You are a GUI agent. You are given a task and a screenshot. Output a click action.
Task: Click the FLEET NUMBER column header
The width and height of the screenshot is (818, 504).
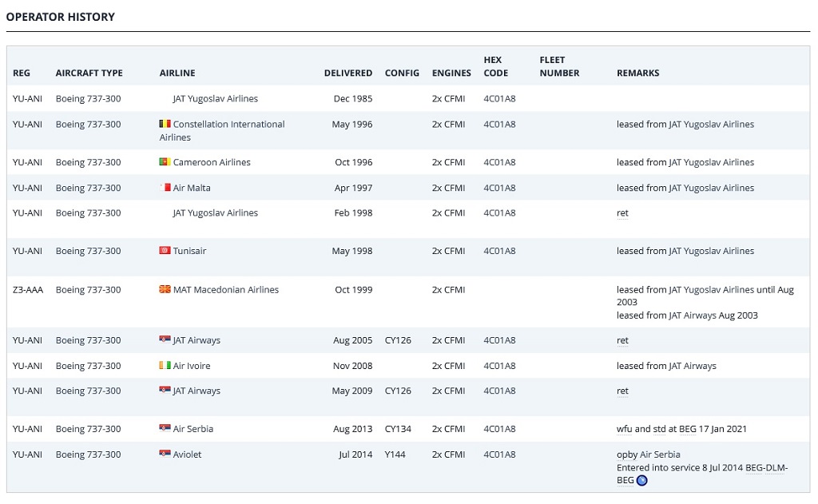tap(559, 66)
